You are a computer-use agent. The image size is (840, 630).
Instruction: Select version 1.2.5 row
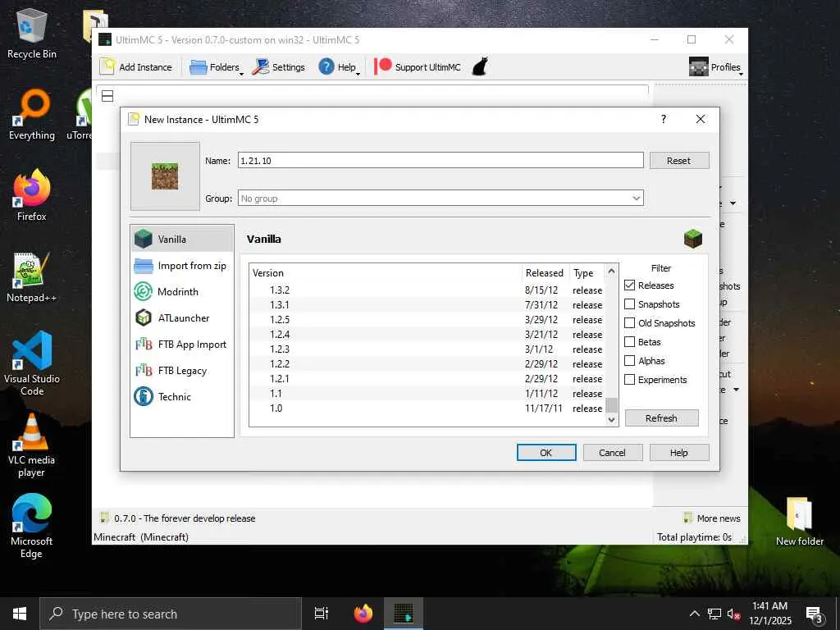[427, 319]
